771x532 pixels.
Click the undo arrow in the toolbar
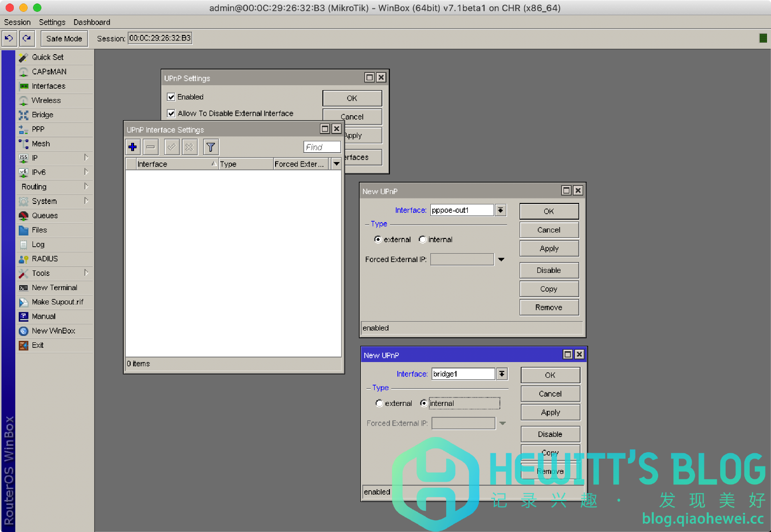coord(9,38)
